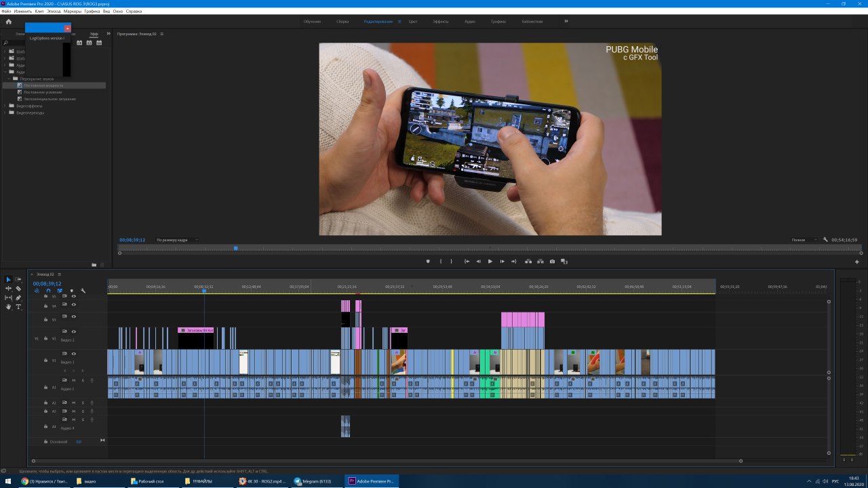Select the Razor tool

(18, 289)
